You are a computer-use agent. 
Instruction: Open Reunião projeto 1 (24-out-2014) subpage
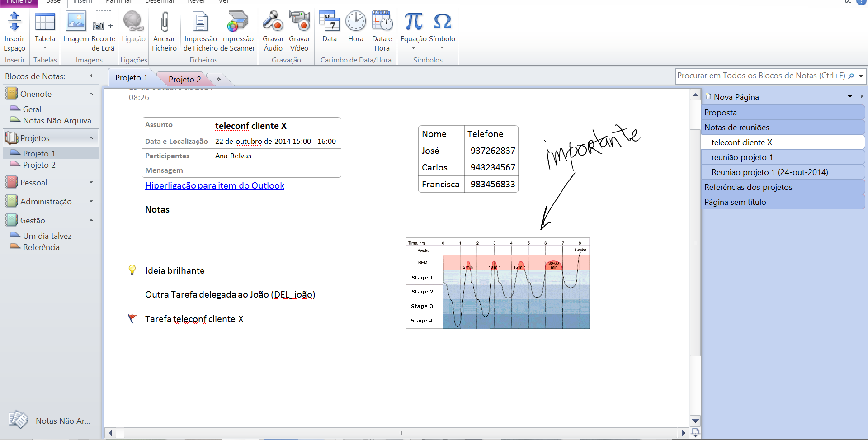point(783,172)
